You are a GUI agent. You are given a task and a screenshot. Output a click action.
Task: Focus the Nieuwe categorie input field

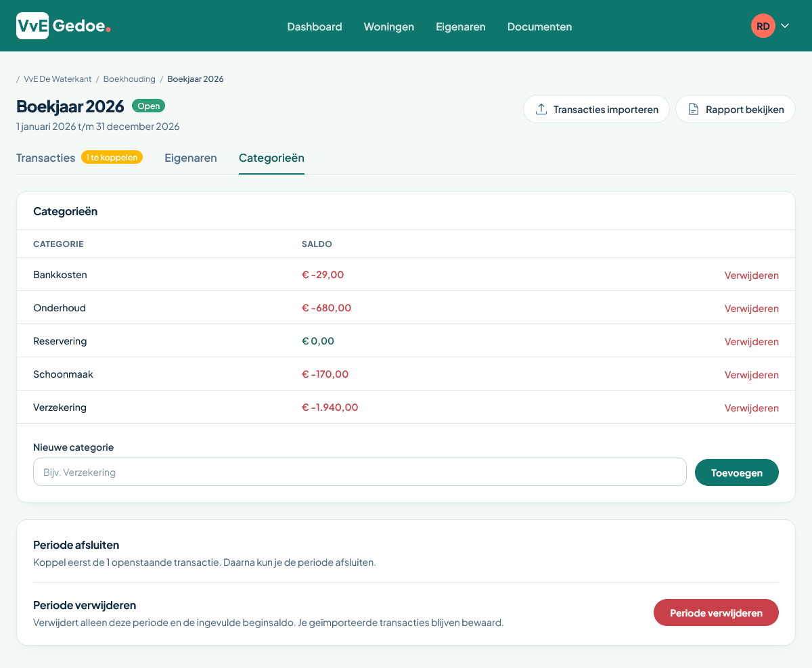pos(360,472)
